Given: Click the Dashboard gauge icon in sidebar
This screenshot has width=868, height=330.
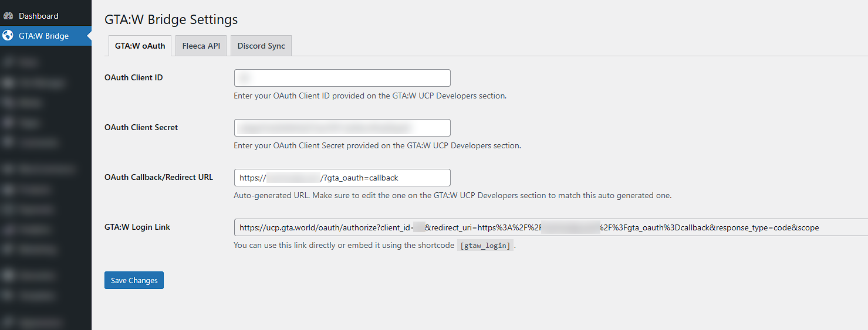Looking at the screenshot, I should [x=8, y=16].
